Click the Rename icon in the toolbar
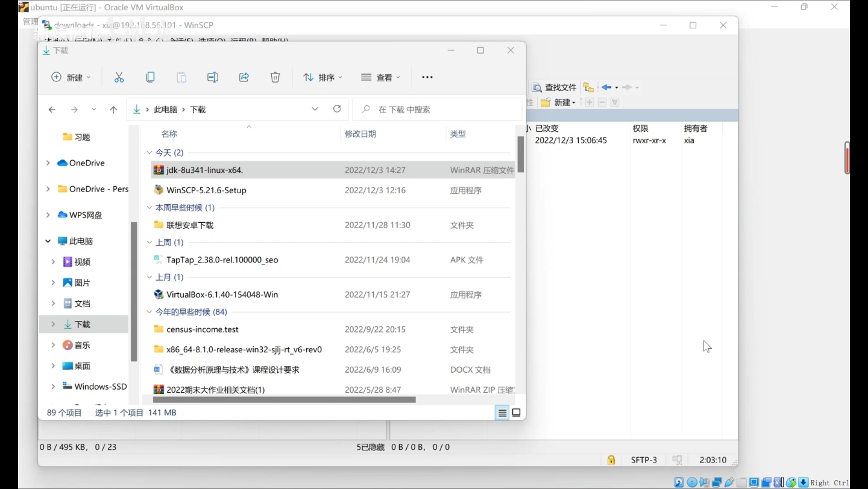Screen dimensions: 868x489 [213, 77]
